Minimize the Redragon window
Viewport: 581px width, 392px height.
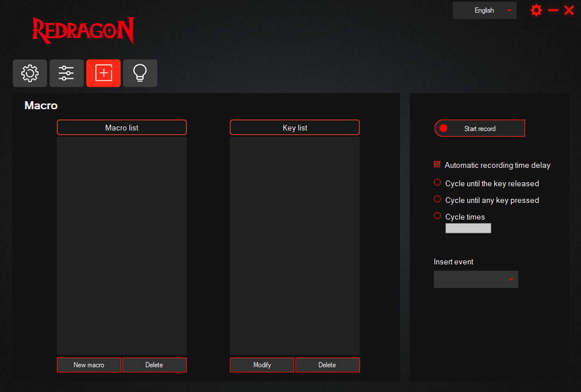pyautogui.click(x=553, y=10)
